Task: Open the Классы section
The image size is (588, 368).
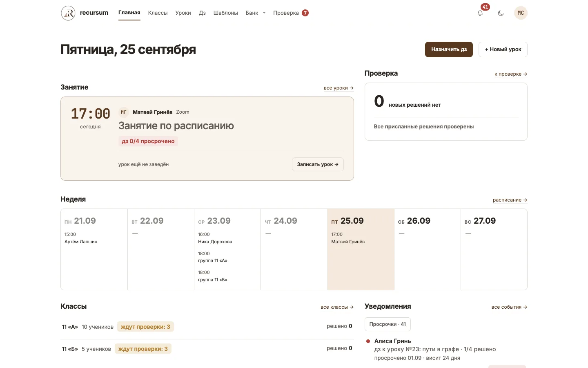Action: tap(158, 13)
